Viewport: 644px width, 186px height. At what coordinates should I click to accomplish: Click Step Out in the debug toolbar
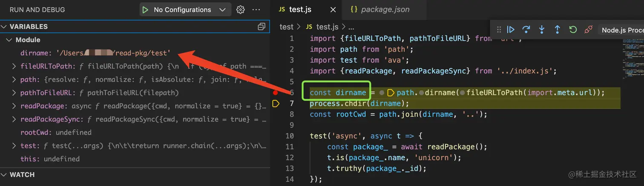[x=557, y=30]
